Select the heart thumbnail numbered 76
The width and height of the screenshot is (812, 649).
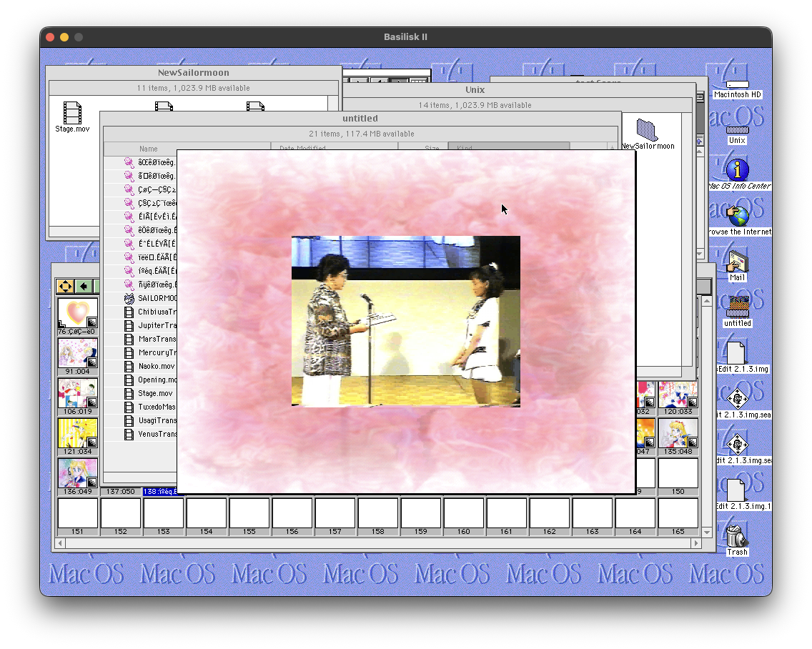pyautogui.click(x=77, y=313)
